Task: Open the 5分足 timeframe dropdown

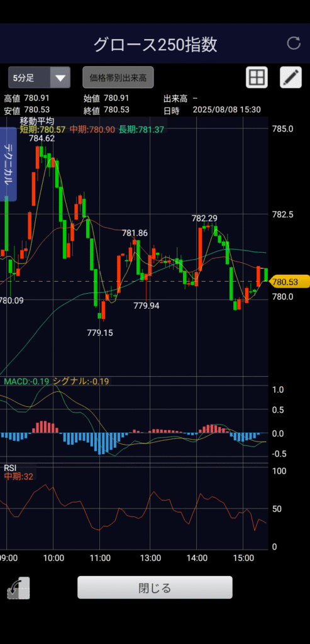Action: pos(40,77)
